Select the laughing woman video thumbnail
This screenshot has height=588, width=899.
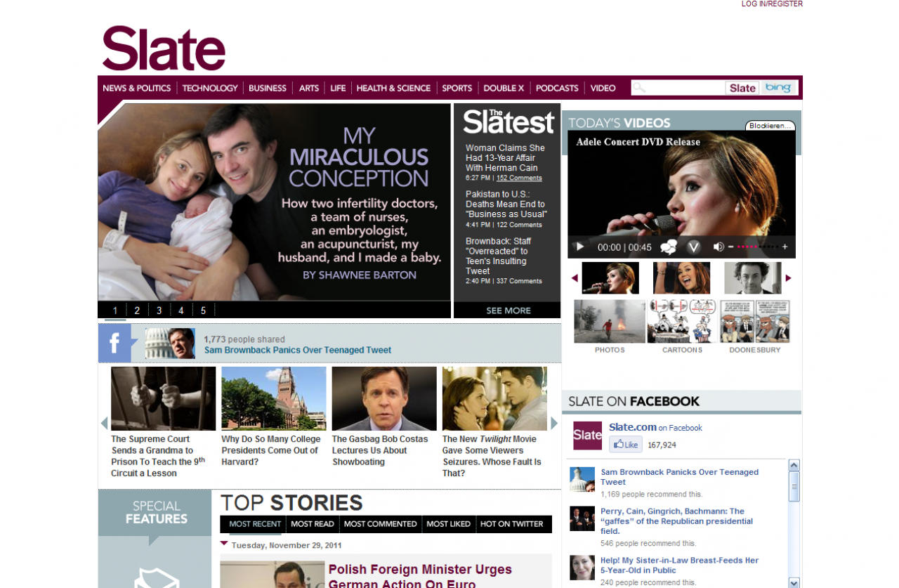[681, 278]
